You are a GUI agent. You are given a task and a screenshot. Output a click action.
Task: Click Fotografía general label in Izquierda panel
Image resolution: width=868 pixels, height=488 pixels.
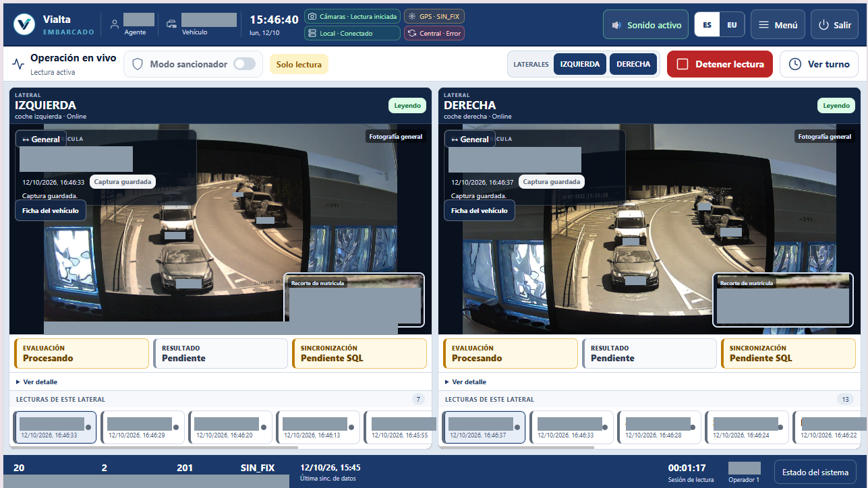396,136
